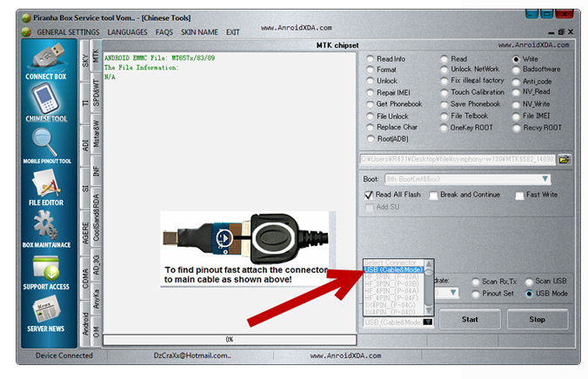
Task: Select USB Mode radio button
Action: [529, 294]
